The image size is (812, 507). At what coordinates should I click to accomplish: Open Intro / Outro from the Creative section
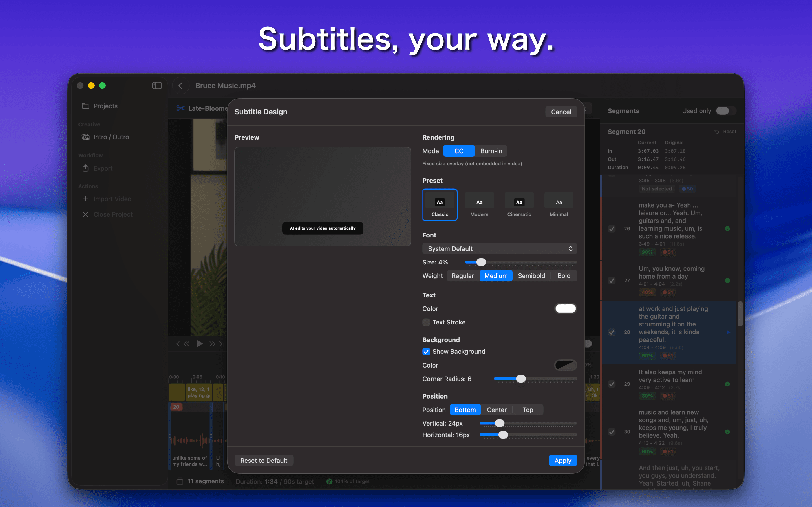tap(111, 137)
